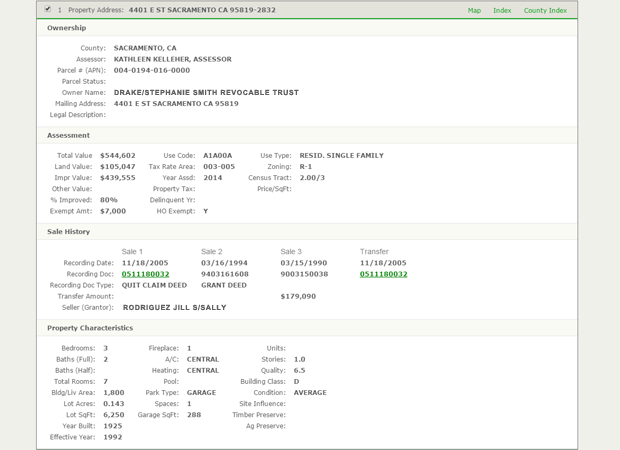Image resolution: width=620 pixels, height=450 pixels.
Task: Select Bldg/Liv Area value 1,800
Action: 114,392
